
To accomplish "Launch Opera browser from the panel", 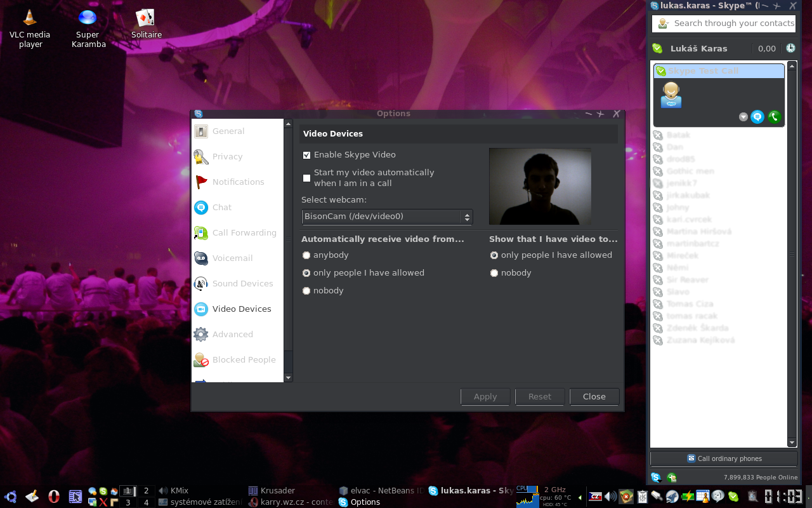I will pos(54,497).
